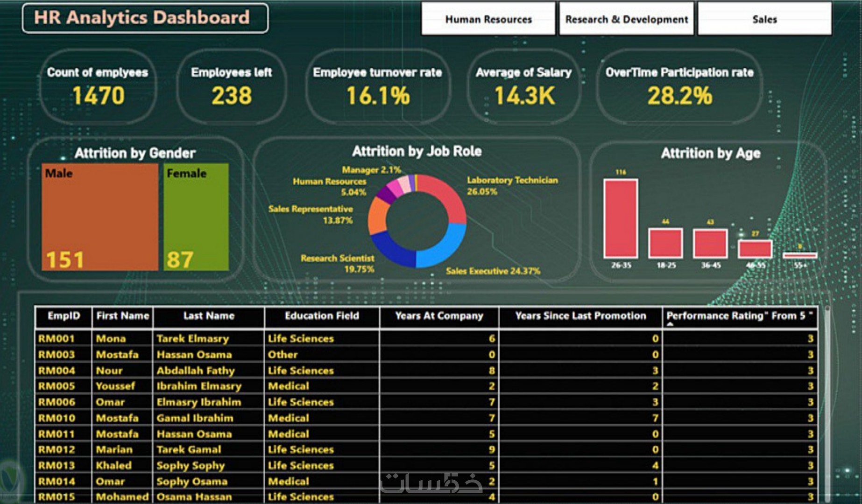Select the last name Abdallah Fathy
Screen dimensions: 862x504
click(196, 371)
